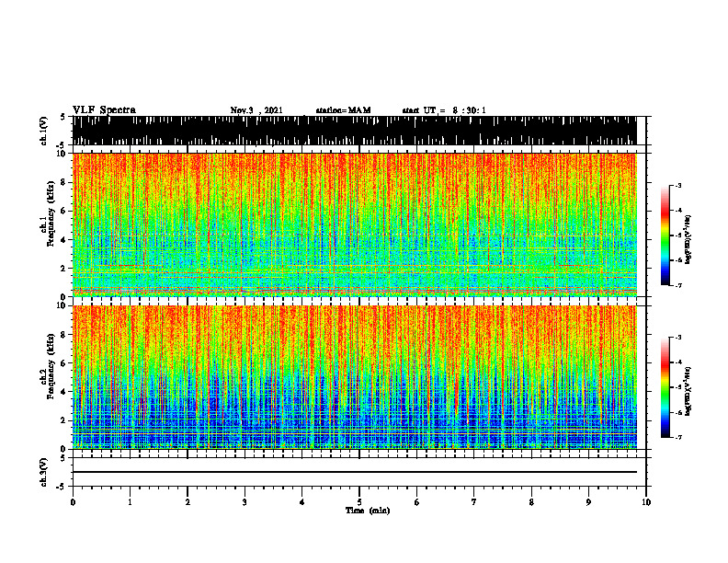728x563 pixels.
Task: Click the "2" tick on the Time axis
Action: click(x=188, y=502)
